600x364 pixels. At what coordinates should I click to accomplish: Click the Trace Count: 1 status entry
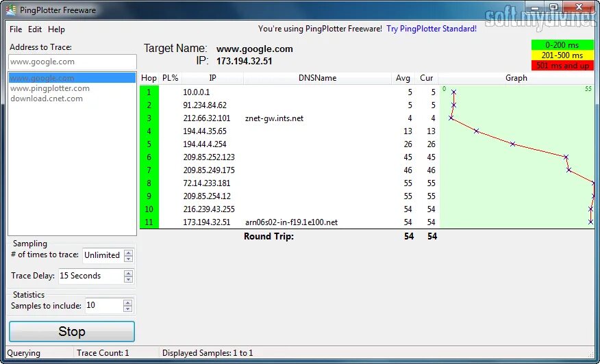(x=103, y=353)
